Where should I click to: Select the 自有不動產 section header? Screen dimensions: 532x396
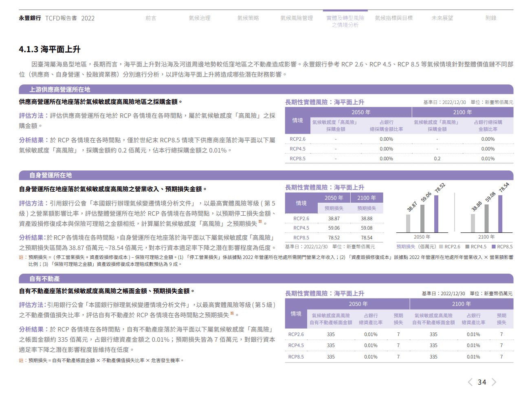click(x=266, y=279)
